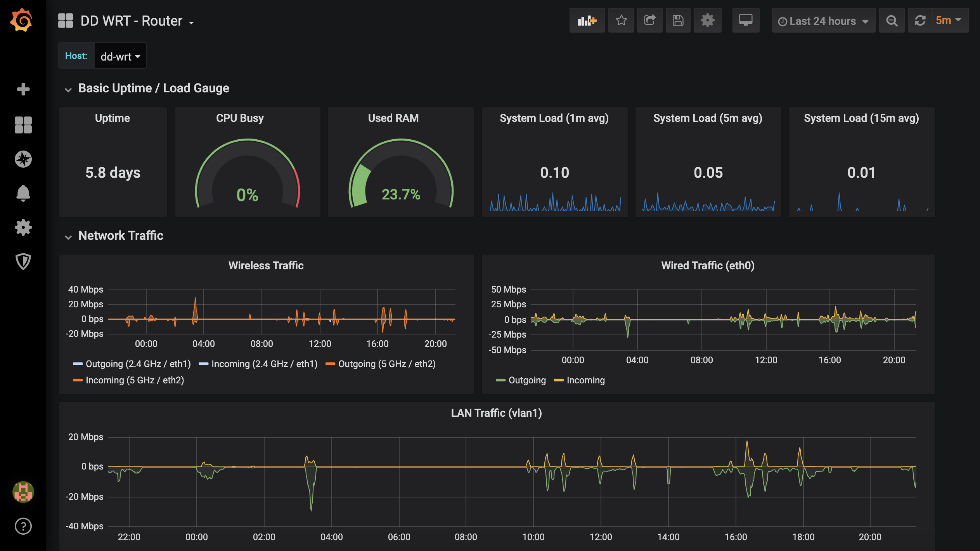Star this dashboard as favorite
This screenshot has height=551, width=980.
pos(621,21)
